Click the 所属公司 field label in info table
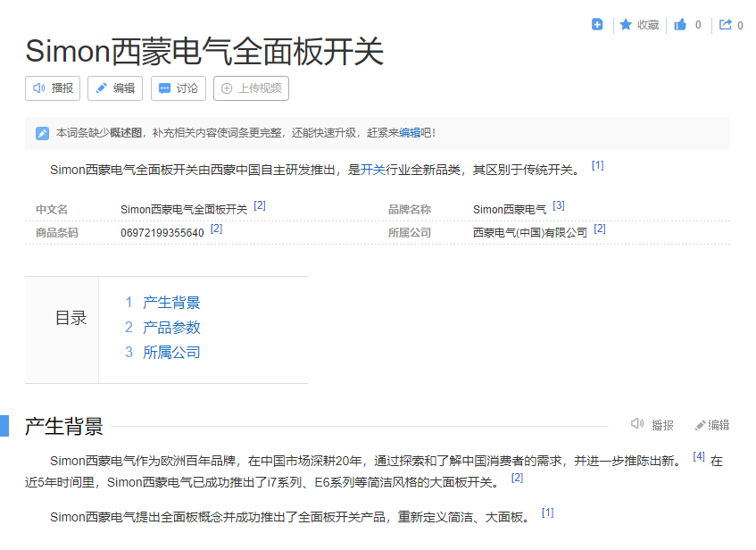The height and width of the screenshot is (550, 756). point(410,232)
